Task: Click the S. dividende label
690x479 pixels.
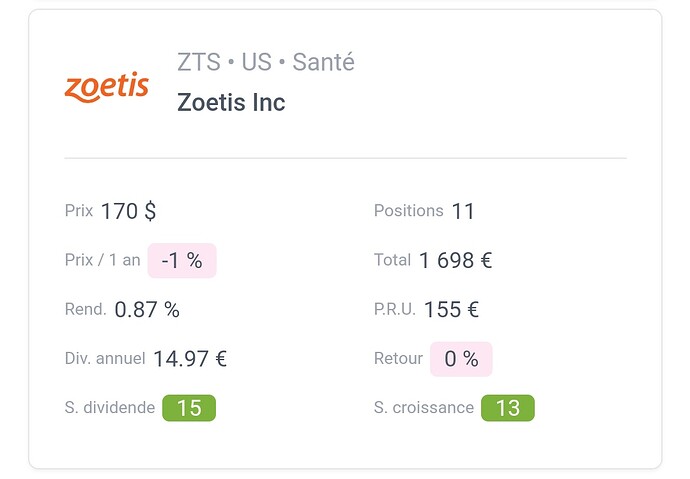Action: pos(110,408)
